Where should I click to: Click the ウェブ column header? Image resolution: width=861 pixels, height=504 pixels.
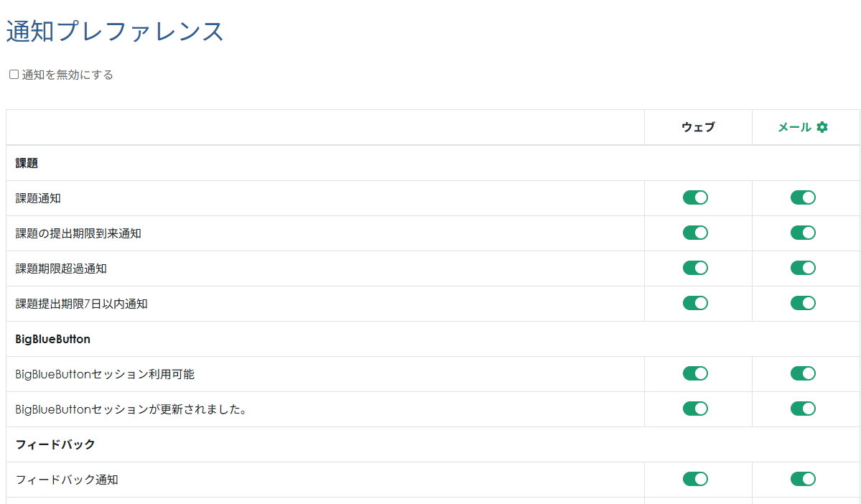(698, 127)
